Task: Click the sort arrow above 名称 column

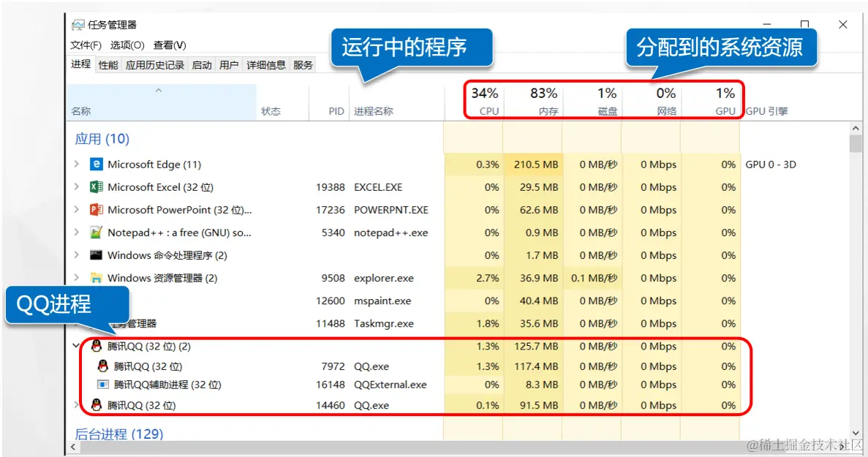Action: pos(159,90)
